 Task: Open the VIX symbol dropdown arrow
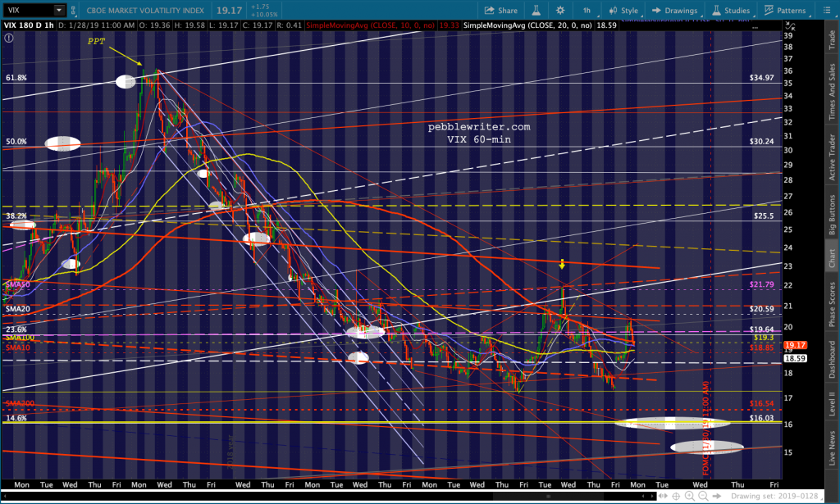pos(59,10)
